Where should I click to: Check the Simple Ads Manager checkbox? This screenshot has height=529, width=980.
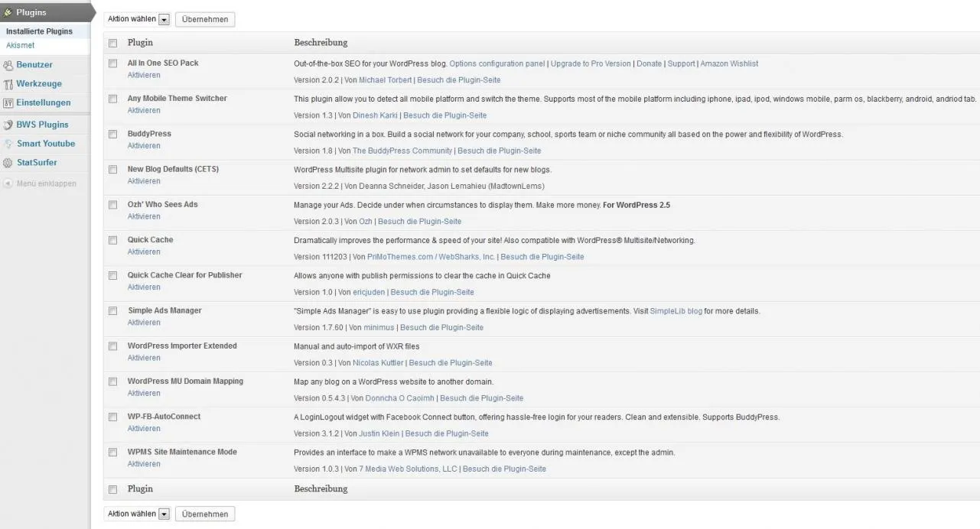point(113,311)
